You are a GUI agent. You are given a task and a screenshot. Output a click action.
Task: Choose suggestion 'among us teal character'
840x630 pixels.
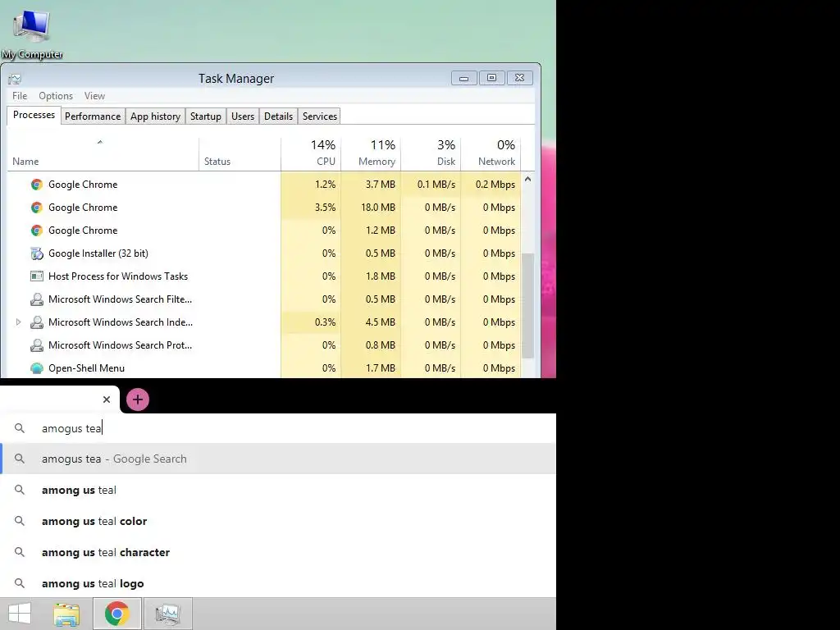(278, 552)
